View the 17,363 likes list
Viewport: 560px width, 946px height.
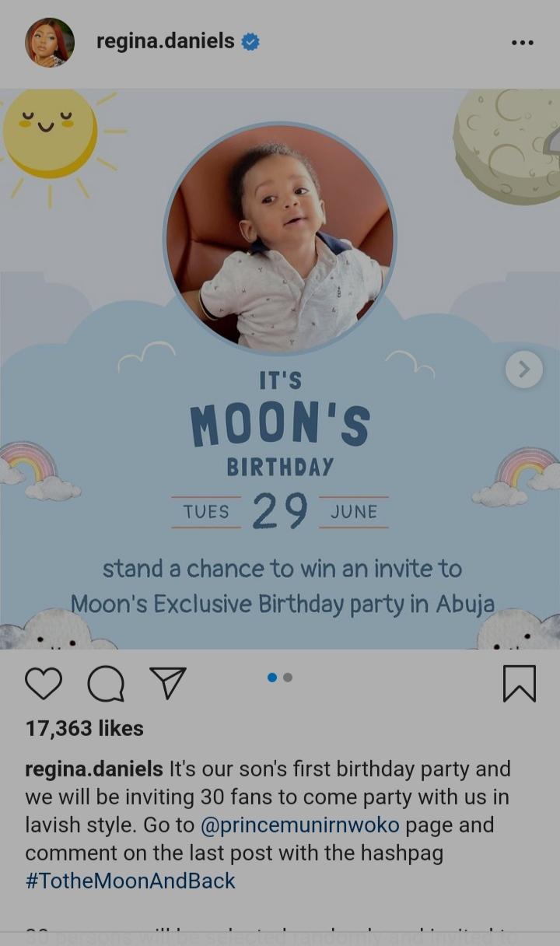click(85, 728)
